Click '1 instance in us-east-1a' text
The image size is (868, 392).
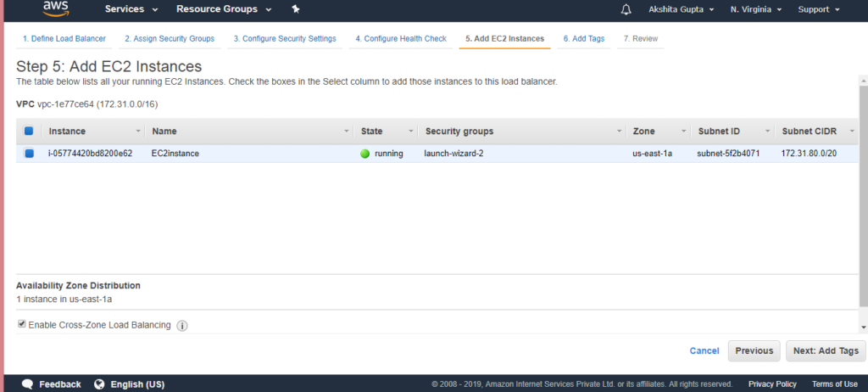pos(64,300)
